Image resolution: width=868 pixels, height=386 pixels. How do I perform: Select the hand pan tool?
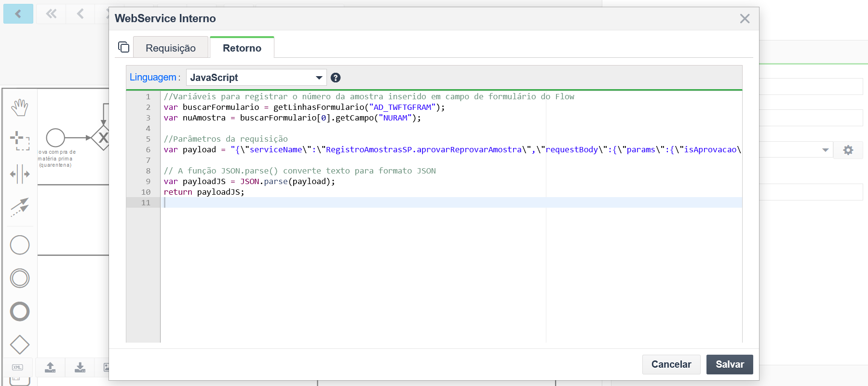tap(20, 107)
